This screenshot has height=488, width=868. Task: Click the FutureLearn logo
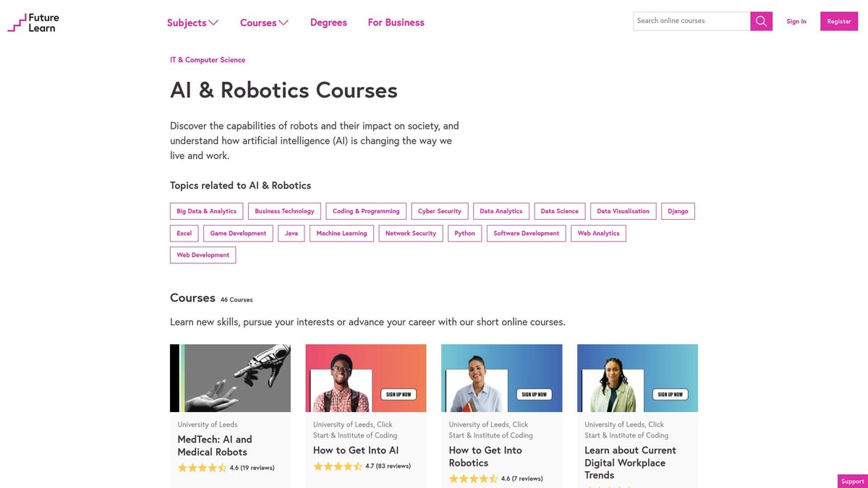(x=33, y=22)
